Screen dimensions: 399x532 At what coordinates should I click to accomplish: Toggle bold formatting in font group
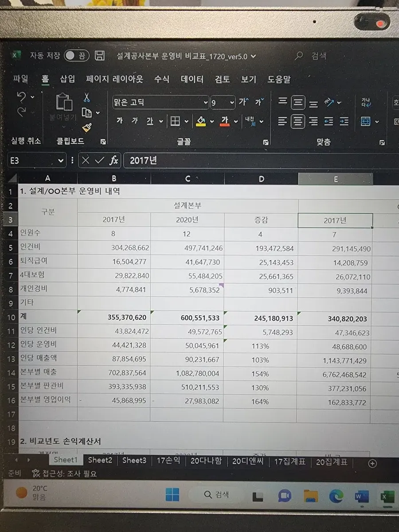pos(119,121)
